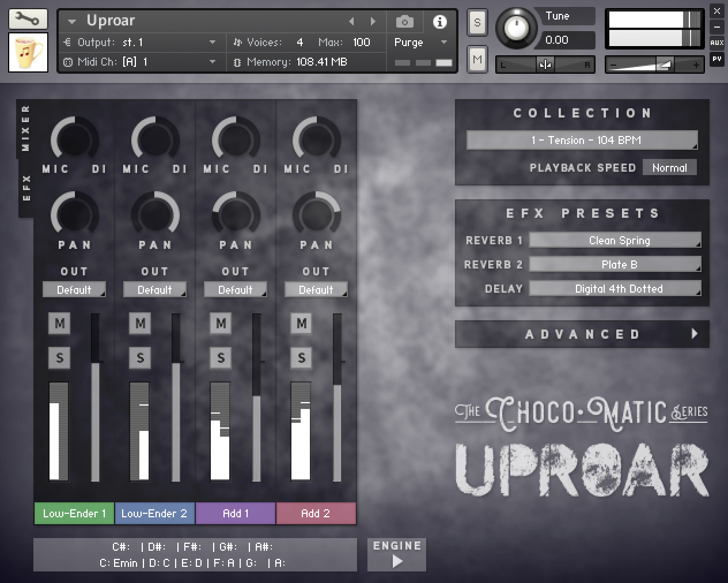Open the Reverb 1 Clean Spring dropdown
728x583 pixels.
click(x=615, y=240)
